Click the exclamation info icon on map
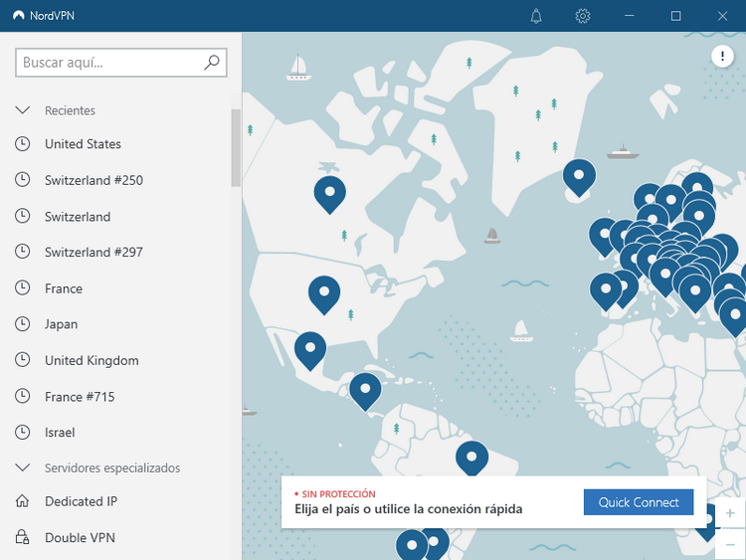 coord(722,56)
